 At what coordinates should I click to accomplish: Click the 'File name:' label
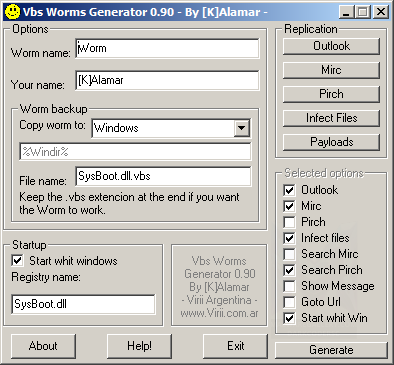point(43,181)
